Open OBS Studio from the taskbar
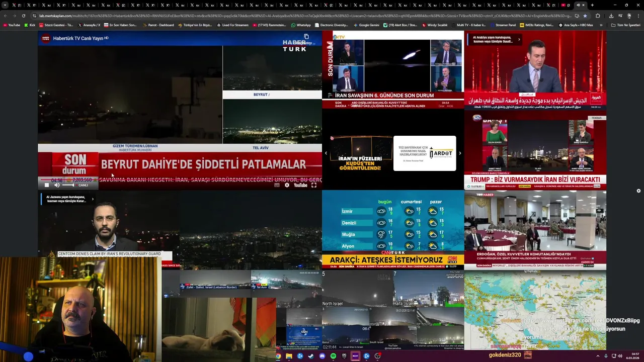Viewport: 644px width, 362px height. coord(377,356)
